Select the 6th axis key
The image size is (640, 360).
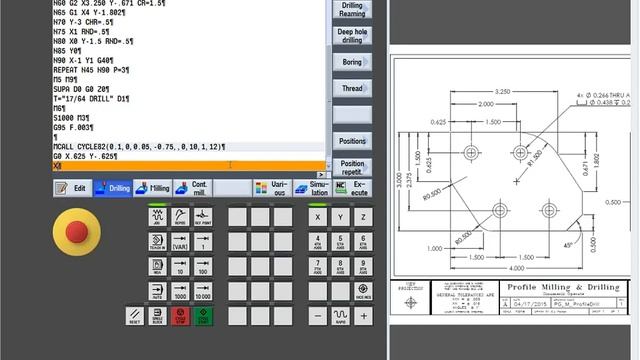click(x=363, y=242)
